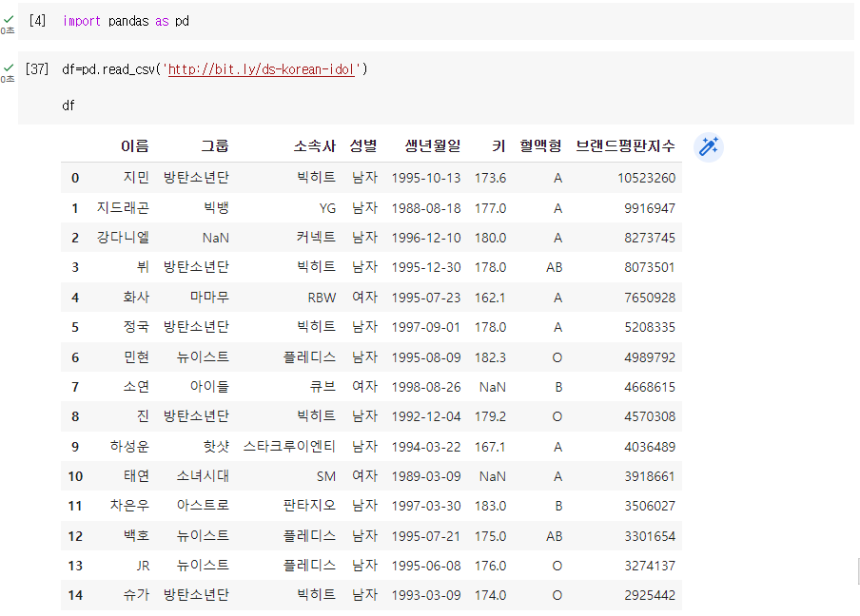Screen dimensions: 860x616
Task: Select the name cell 화사
Action: click(x=136, y=297)
